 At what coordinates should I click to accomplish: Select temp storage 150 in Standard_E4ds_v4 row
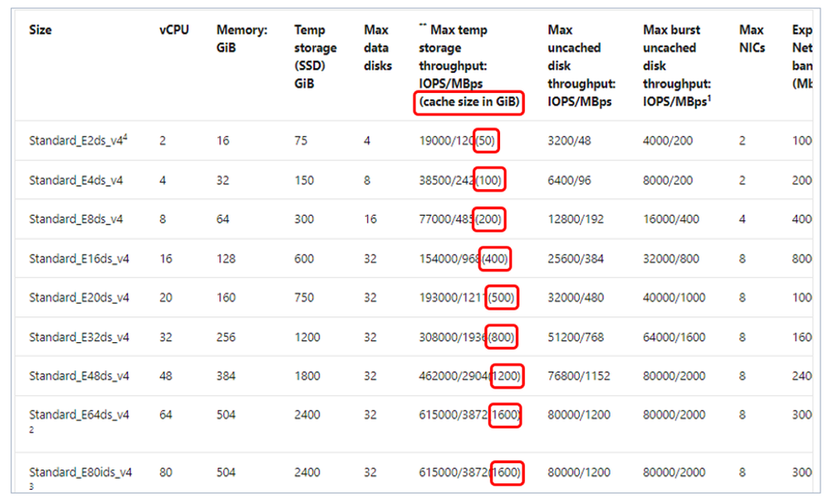[x=304, y=181]
